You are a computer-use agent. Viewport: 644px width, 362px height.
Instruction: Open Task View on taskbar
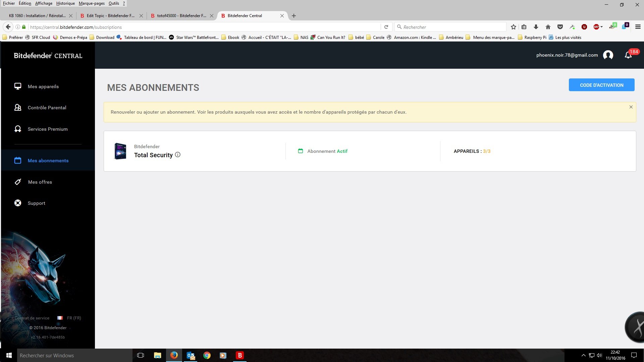[141, 355]
